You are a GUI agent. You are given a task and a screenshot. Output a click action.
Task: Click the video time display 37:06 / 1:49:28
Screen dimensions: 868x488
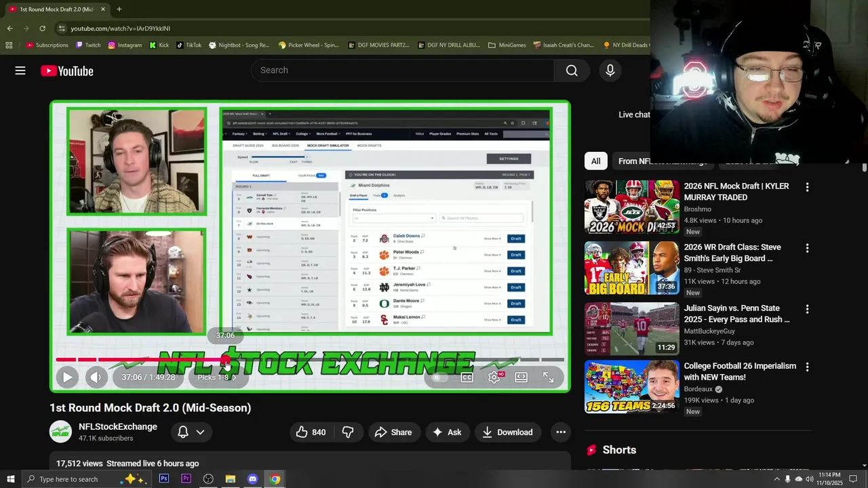tap(149, 378)
